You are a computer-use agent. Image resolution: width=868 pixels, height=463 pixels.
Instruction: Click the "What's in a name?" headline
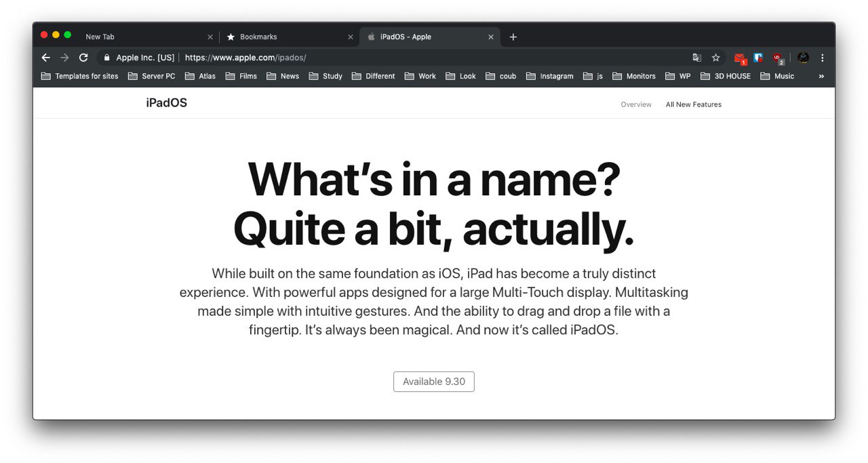tap(434, 178)
